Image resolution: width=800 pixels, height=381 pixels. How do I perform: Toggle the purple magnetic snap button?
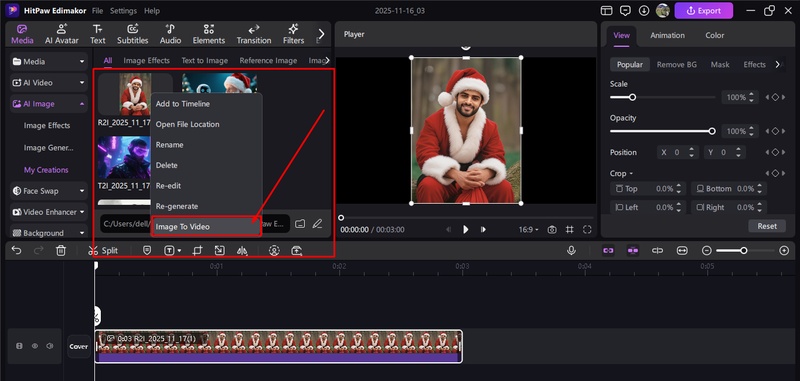coord(633,250)
